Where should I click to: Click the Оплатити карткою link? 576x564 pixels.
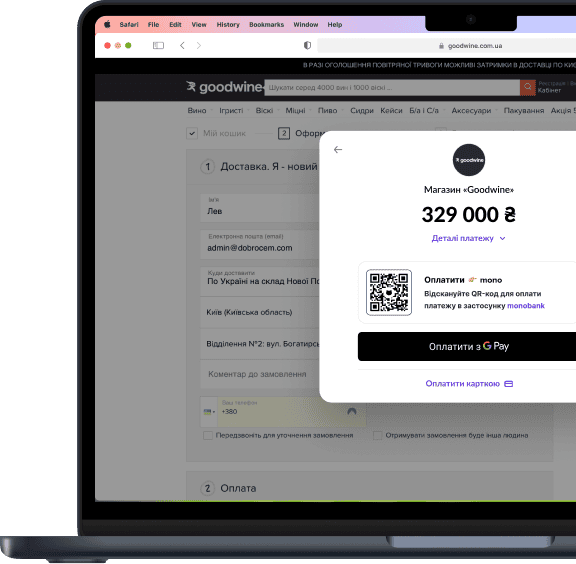click(x=469, y=384)
